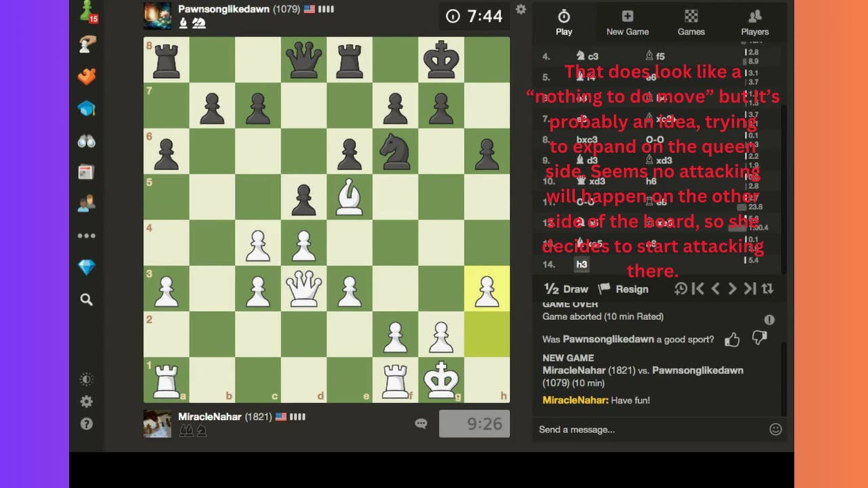This screenshot has height=488, width=868.
Task: Switch to the New Game tab
Action: coord(627,22)
